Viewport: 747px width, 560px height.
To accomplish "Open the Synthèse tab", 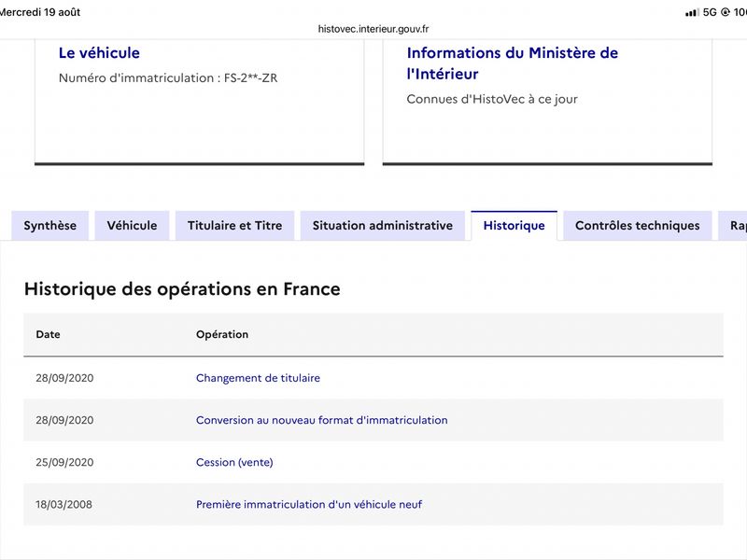I will (x=50, y=225).
